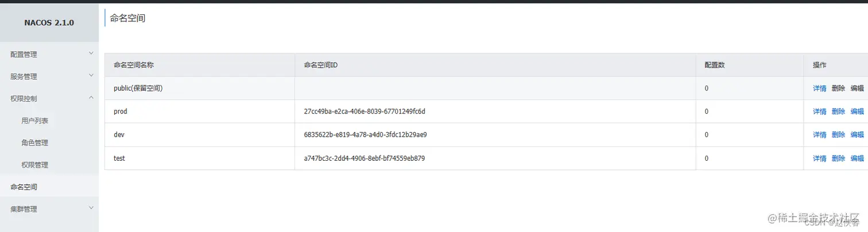Expand the 集群管理 menu chevron
This screenshot has height=232, width=868.
[x=91, y=208]
